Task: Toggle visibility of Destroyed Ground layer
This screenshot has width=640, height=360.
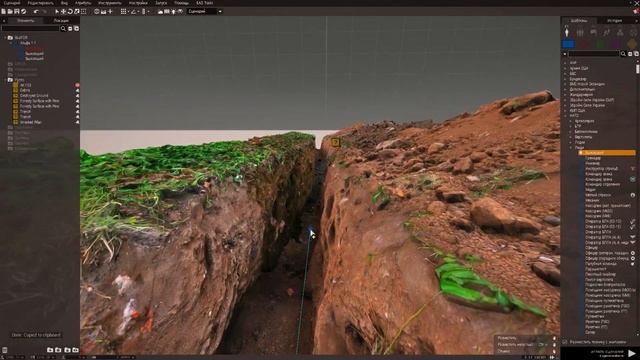Action: point(77,96)
